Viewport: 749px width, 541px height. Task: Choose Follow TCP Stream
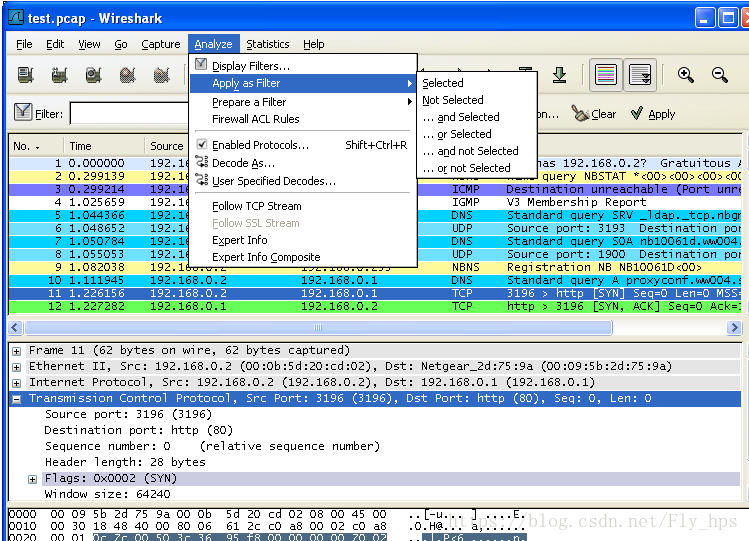pos(303,206)
